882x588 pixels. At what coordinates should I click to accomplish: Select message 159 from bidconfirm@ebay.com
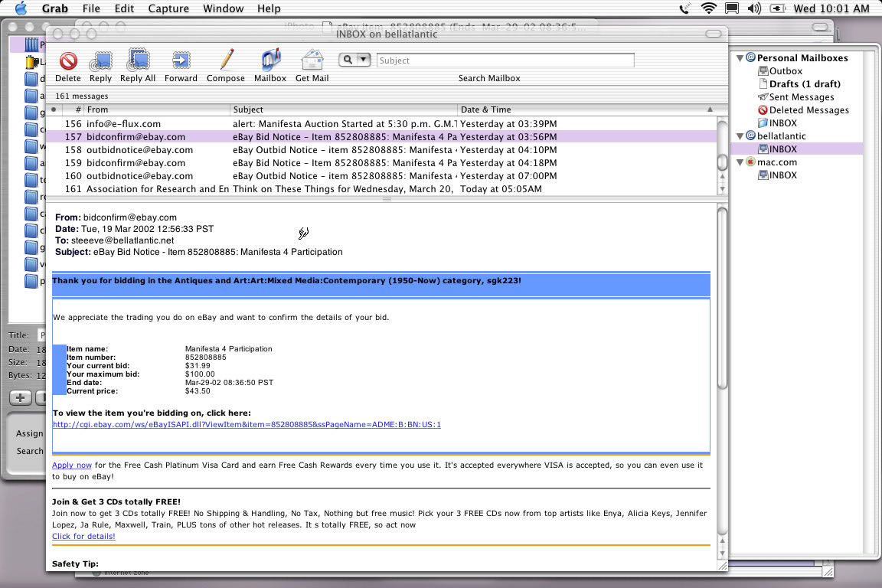pyautogui.click(x=381, y=162)
